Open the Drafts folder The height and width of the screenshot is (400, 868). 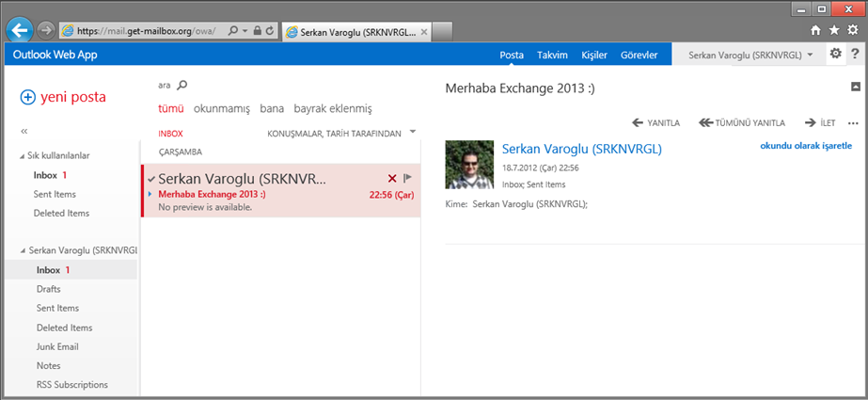pos(49,289)
